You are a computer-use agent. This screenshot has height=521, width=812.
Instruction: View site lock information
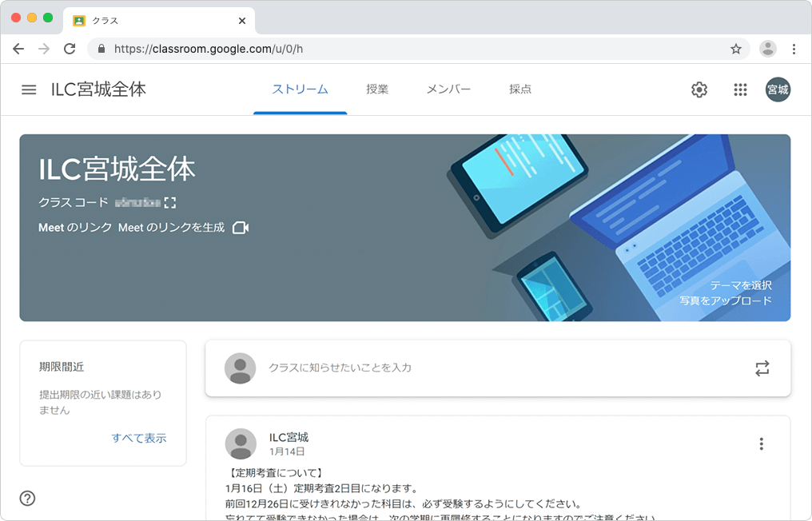pyautogui.click(x=101, y=49)
